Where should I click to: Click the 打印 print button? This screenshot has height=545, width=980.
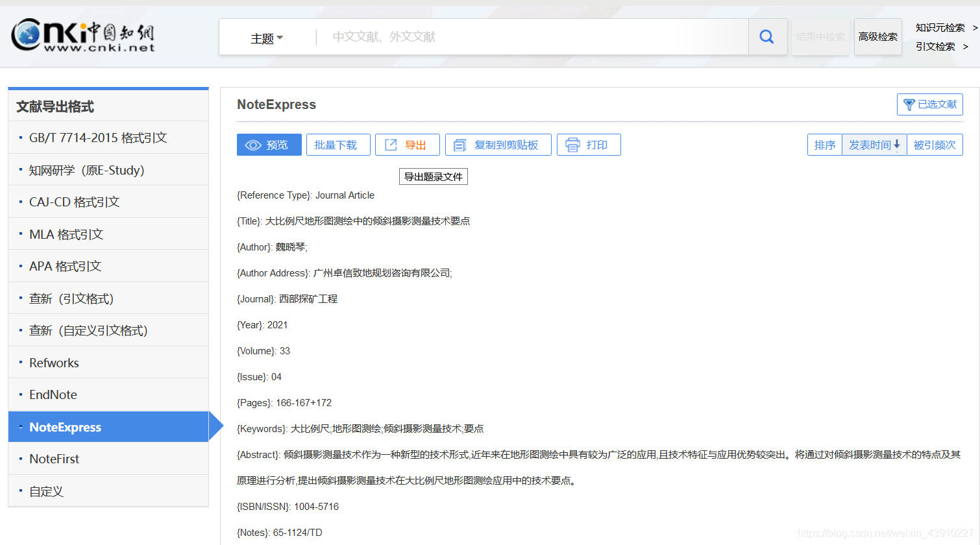(589, 145)
